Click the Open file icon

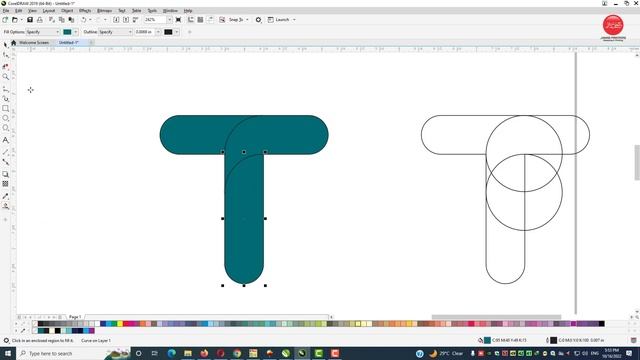point(15,20)
